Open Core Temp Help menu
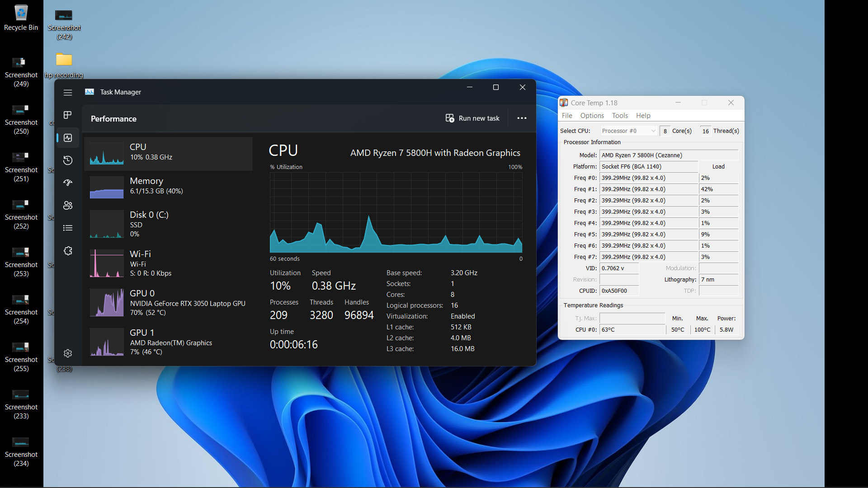 pyautogui.click(x=643, y=116)
